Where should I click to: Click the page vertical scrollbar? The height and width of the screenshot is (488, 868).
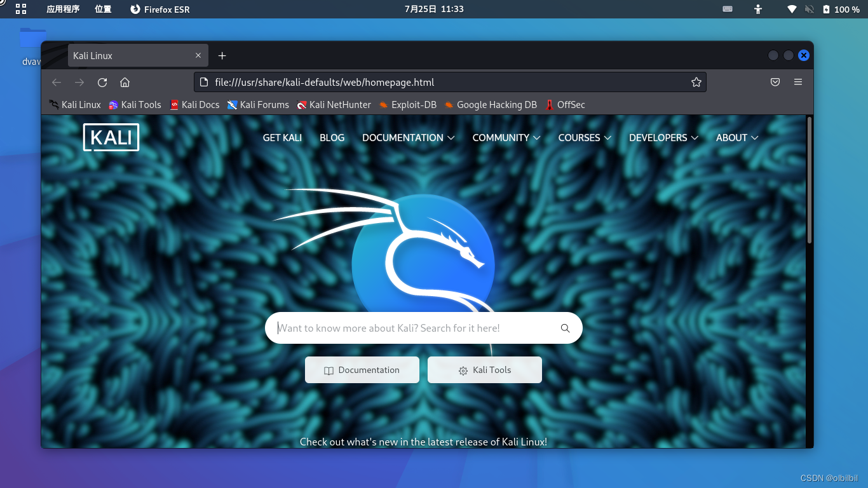[810, 180]
